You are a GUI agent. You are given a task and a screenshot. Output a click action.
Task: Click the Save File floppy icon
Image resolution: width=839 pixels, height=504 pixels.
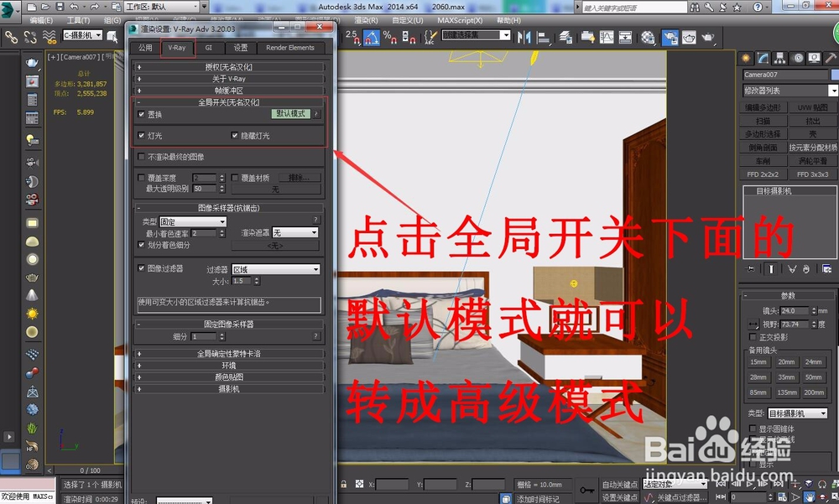pyautogui.click(x=60, y=7)
